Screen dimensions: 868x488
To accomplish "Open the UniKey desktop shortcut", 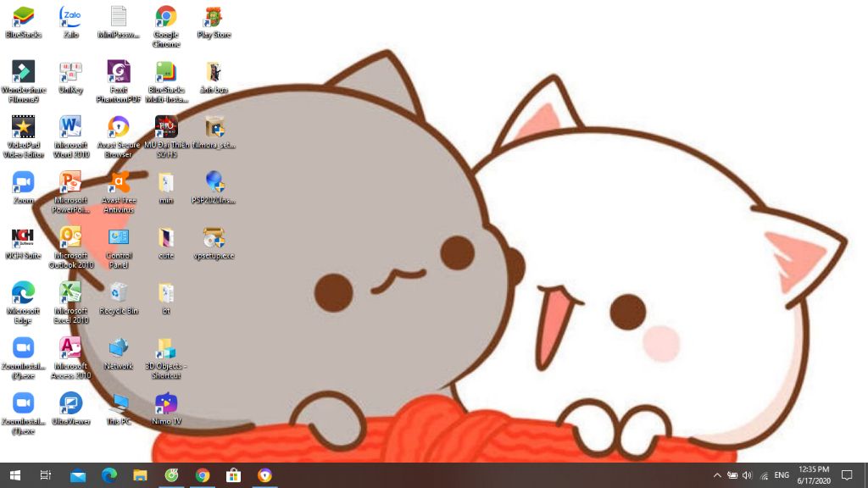I will [71, 77].
